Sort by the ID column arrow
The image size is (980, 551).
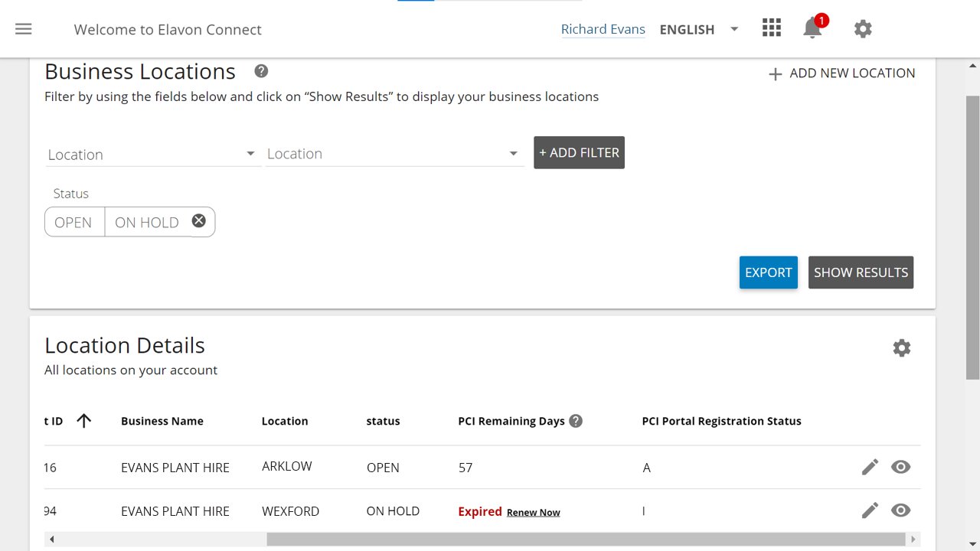[x=84, y=420]
